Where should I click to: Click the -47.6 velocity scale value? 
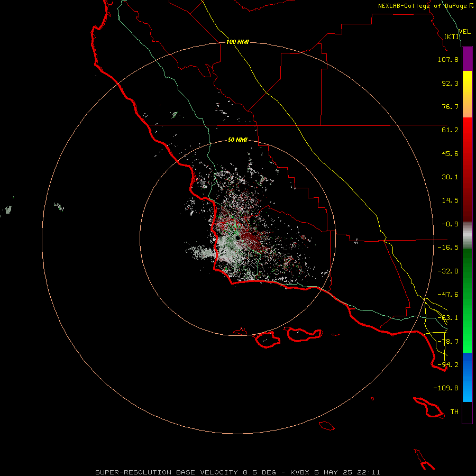[448, 295]
